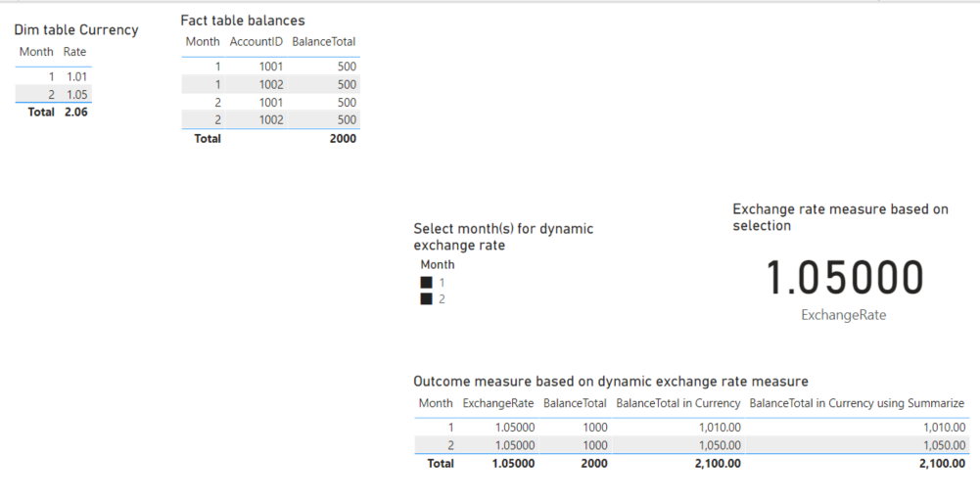
Task: Select the 'Select month(s) for dynamic exchange rate' title
Action: (503, 237)
